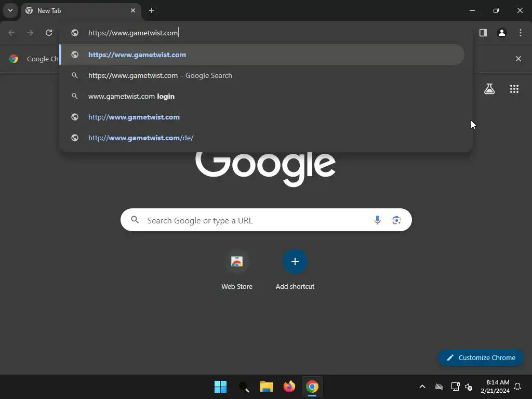Open the Windows Start menu
532x399 pixels.
click(220, 387)
